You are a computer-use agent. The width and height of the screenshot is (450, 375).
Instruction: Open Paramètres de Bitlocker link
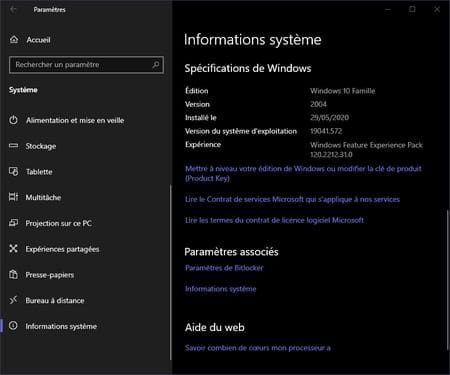(x=224, y=268)
